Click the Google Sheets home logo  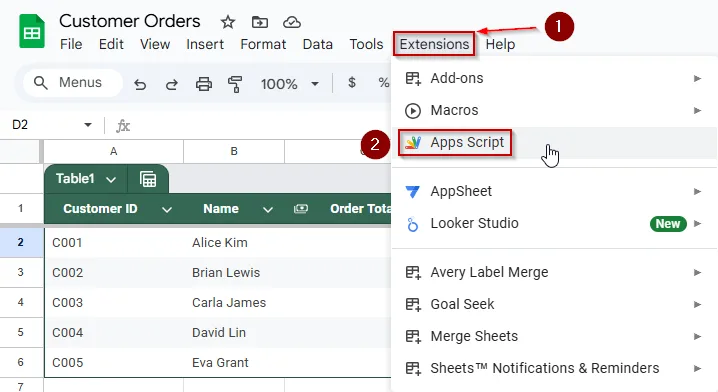(x=32, y=31)
